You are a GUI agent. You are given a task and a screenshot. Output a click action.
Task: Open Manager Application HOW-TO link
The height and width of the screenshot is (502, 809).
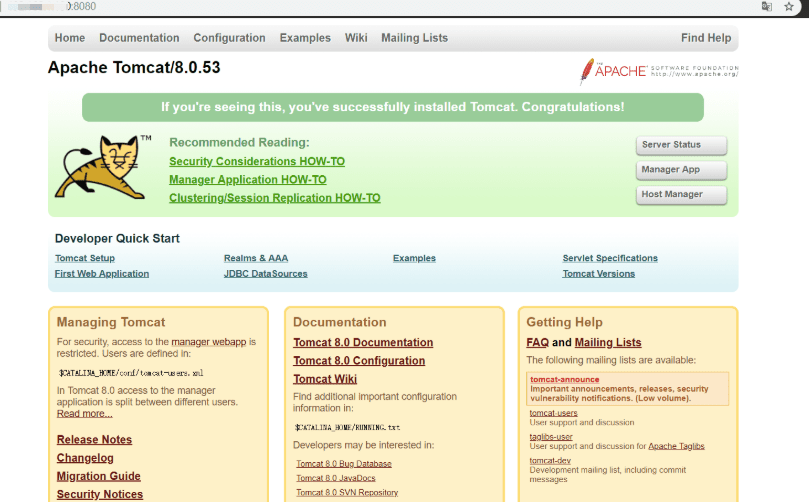[248, 180]
